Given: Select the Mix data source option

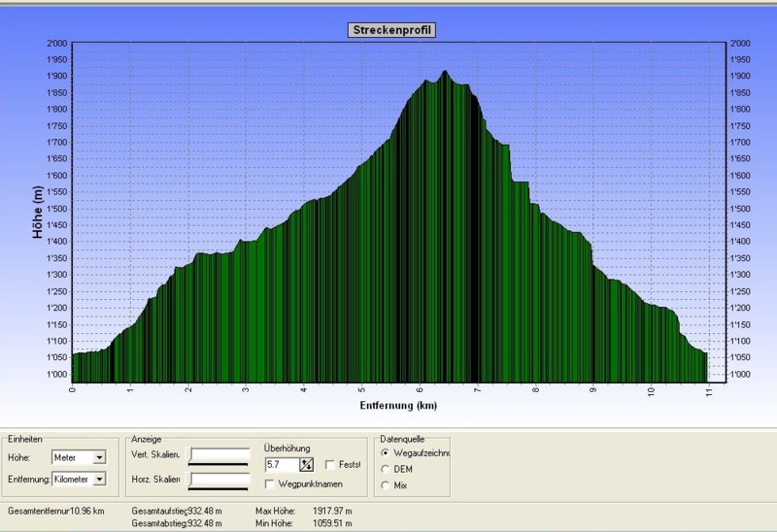Looking at the screenshot, I should [388, 484].
